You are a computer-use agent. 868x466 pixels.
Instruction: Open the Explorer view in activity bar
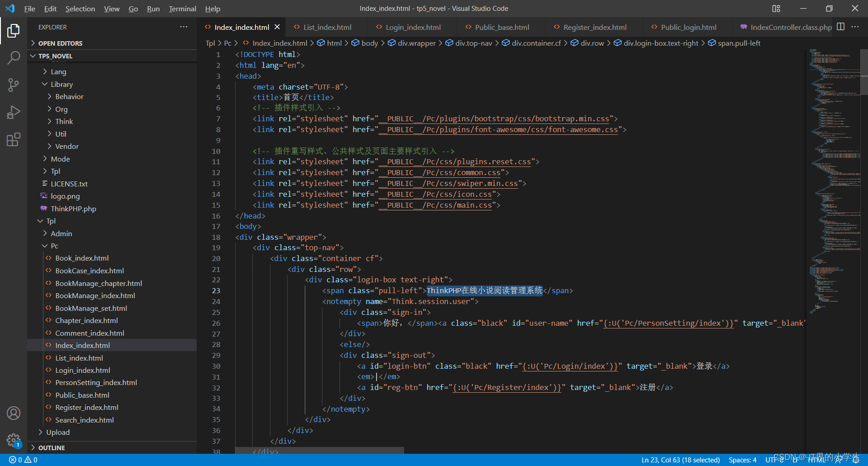coord(14,31)
